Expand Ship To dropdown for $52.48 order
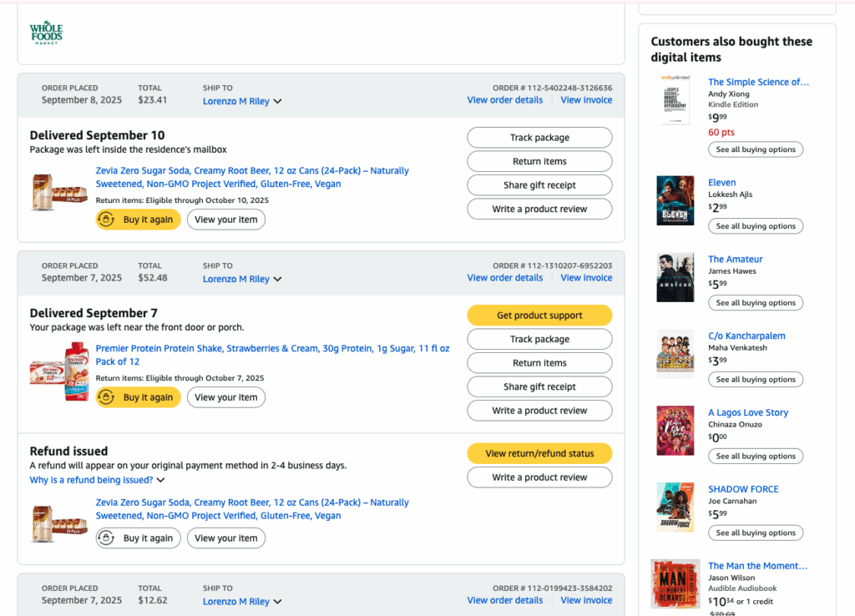The image size is (855, 616). [x=242, y=279]
